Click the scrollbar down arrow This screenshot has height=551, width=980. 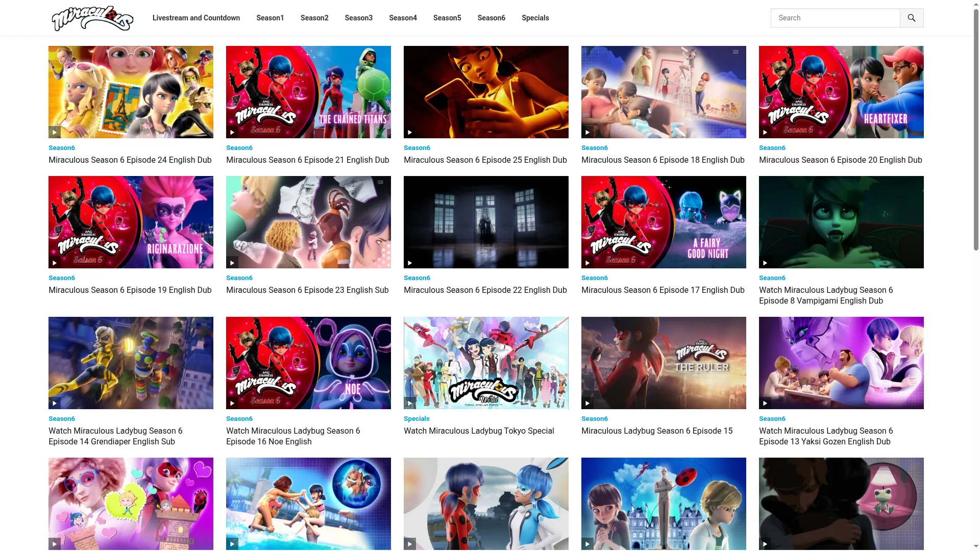click(x=976, y=547)
